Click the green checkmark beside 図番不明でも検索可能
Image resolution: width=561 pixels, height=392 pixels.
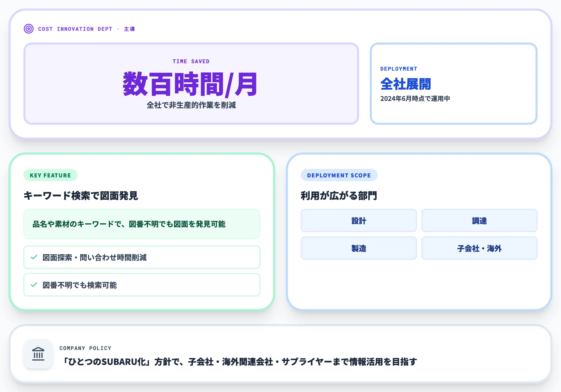point(34,285)
